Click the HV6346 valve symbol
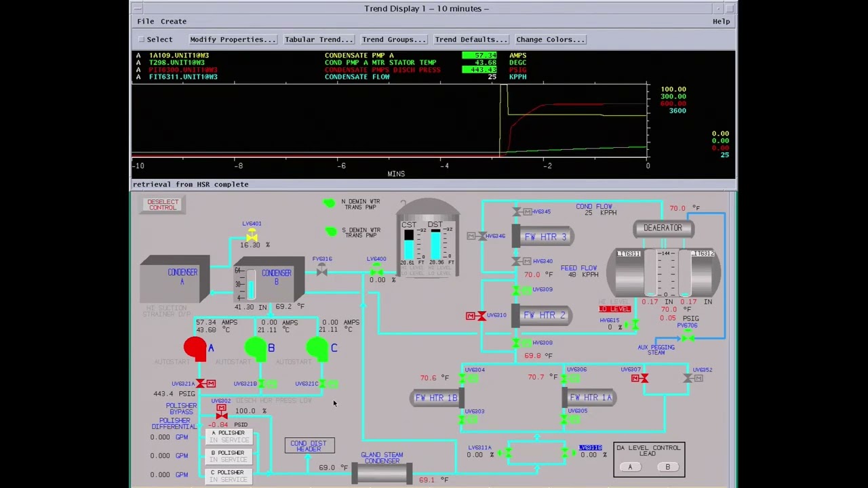 478,236
